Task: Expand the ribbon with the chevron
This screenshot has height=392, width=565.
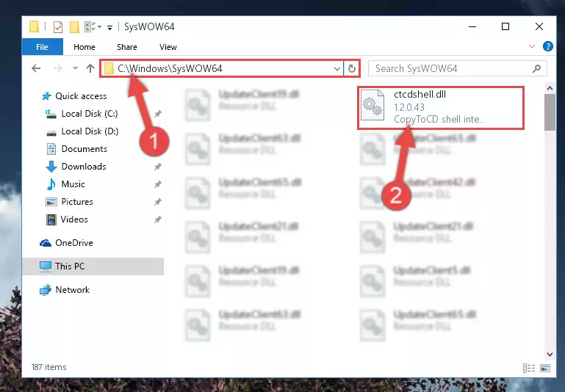Action: pyautogui.click(x=531, y=46)
